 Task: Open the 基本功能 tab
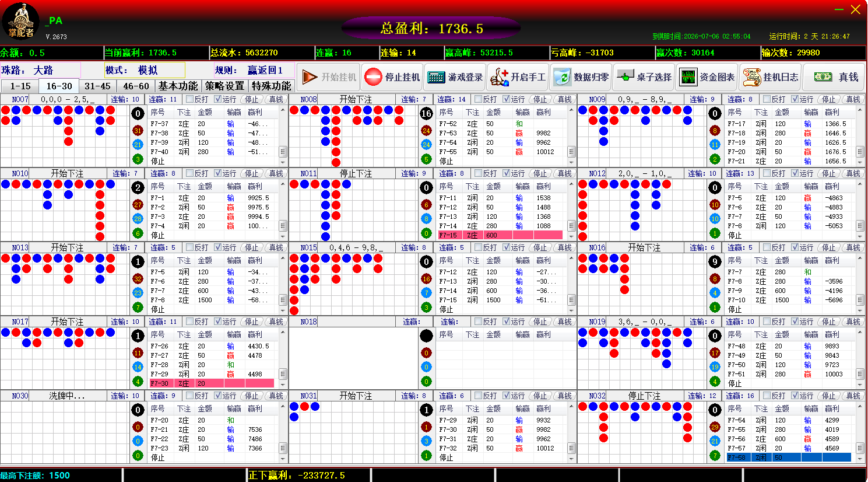pos(178,86)
